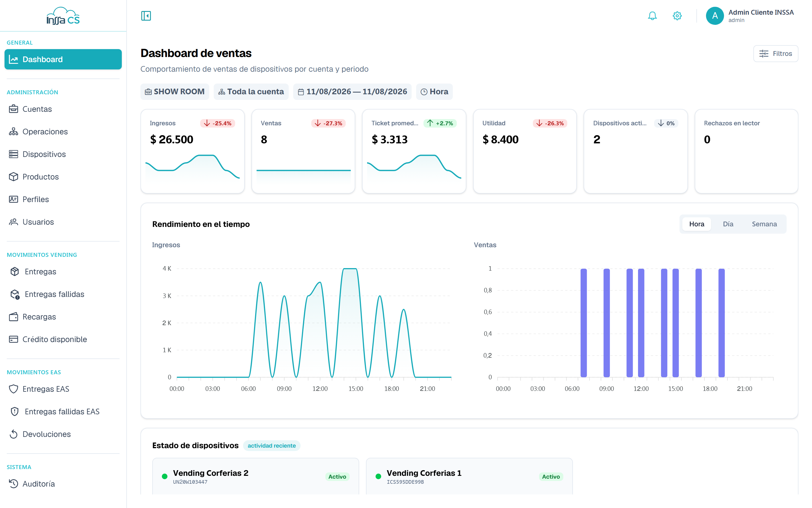Viewport: 812px width, 508px height.
Task: Select the Ticket promedio summary card
Action: (x=414, y=151)
